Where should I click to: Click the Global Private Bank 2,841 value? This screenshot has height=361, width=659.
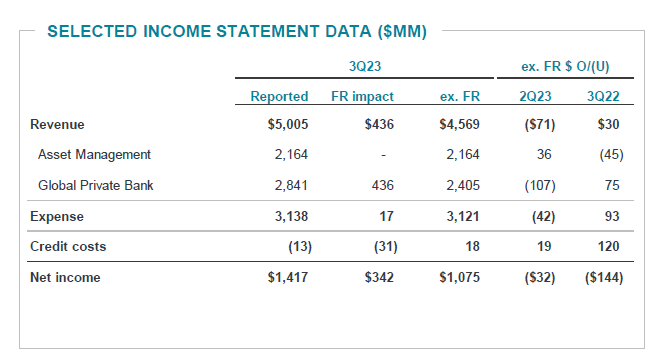click(x=291, y=185)
